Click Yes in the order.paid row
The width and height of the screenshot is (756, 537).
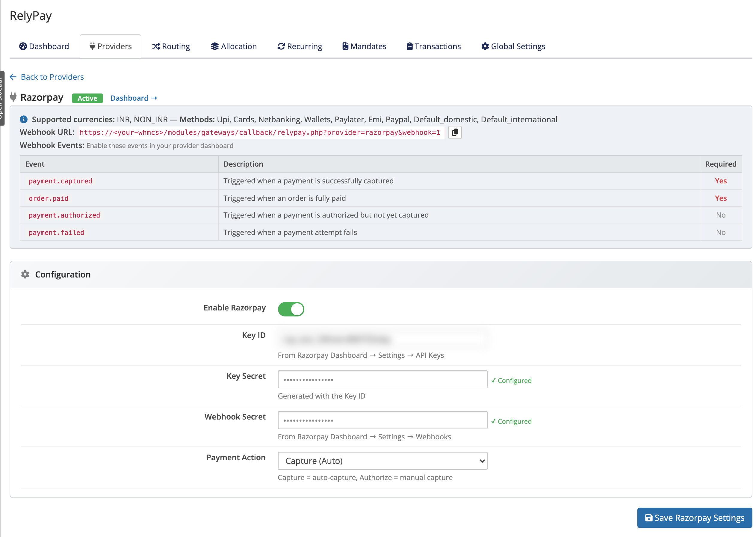[x=721, y=198]
